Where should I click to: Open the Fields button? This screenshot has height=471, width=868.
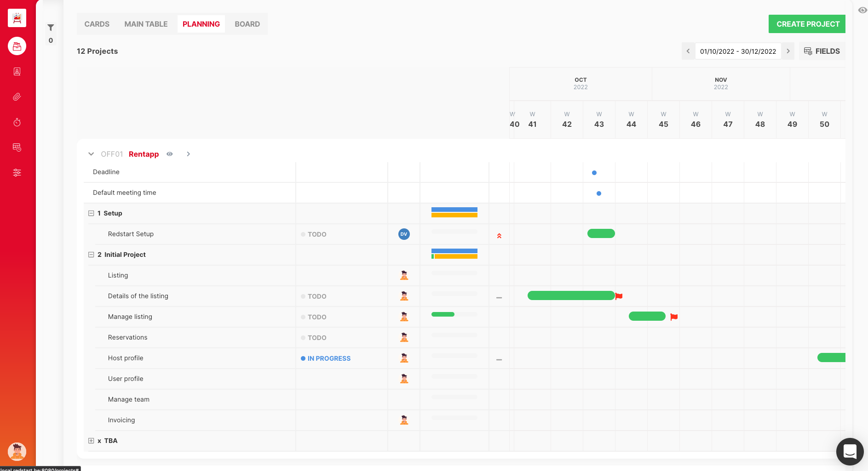(x=822, y=51)
